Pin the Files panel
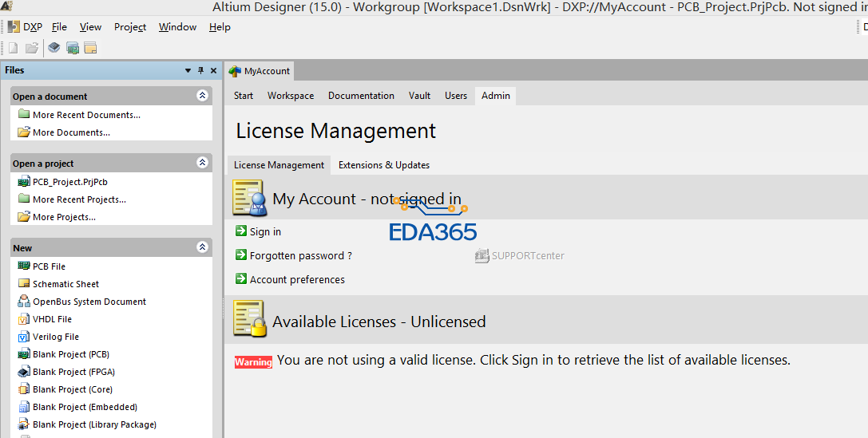Screen dimensions: 868x438 [x=200, y=70]
